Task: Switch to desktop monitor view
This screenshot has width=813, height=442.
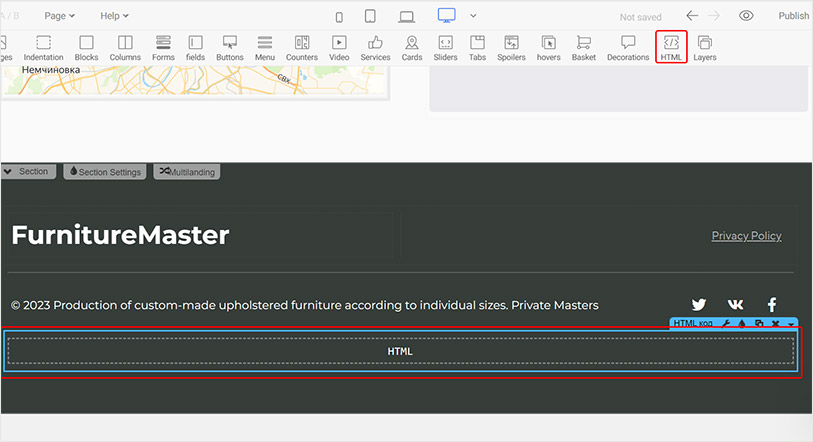Action: [446, 16]
